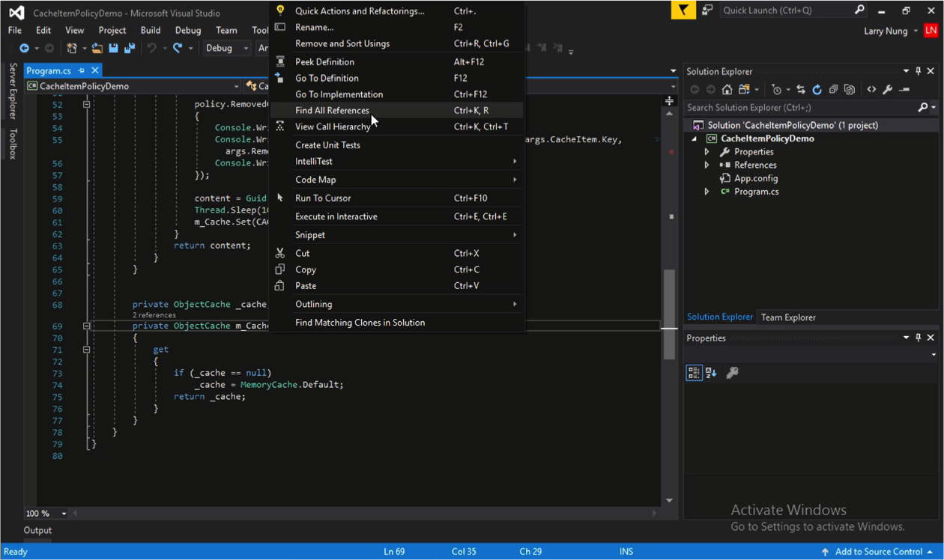
Task: Expand the Properties node in Solution Explorer
Action: (x=707, y=152)
